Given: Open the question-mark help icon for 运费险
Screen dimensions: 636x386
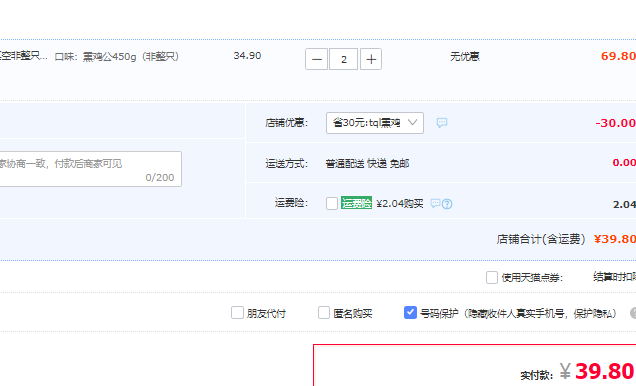Looking at the screenshot, I should (x=447, y=204).
